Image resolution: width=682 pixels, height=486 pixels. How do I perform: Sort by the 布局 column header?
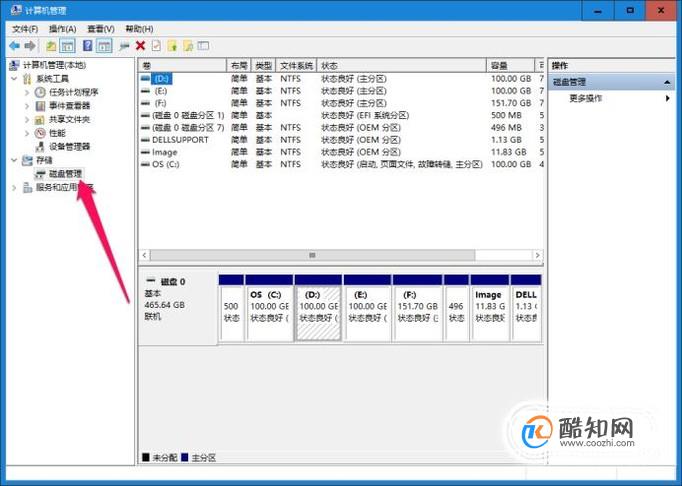point(239,66)
